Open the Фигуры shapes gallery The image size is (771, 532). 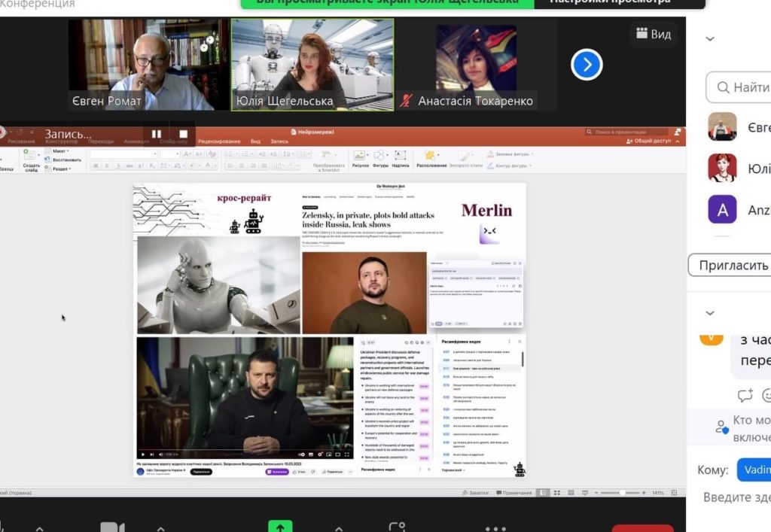click(380, 160)
